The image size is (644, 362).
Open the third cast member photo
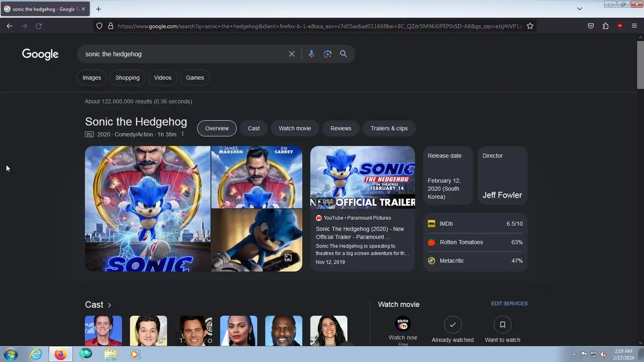point(194,331)
